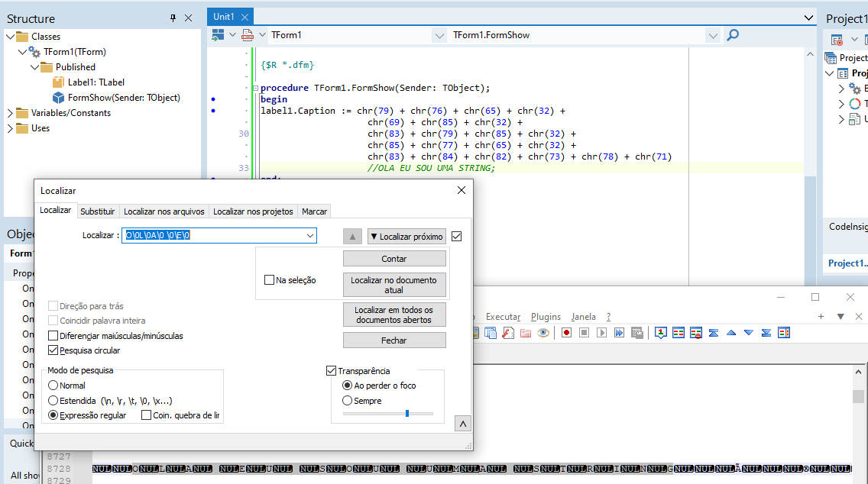The width and height of the screenshot is (868, 484).
Task: Uncheck the Pesquisa circular checkbox
Action: pyautogui.click(x=53, y=350)
